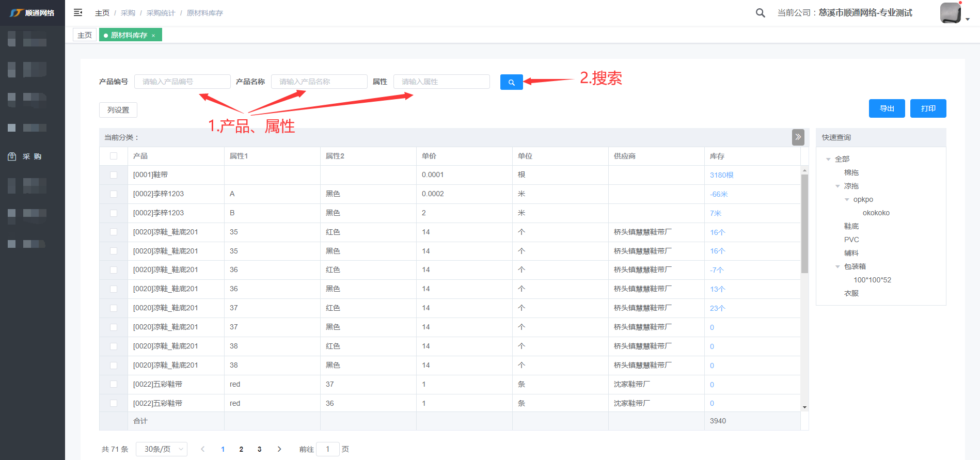The image size is (980, 460).
Task: Open the 30条/页 page size dropdown
Action: coord(162,449)
